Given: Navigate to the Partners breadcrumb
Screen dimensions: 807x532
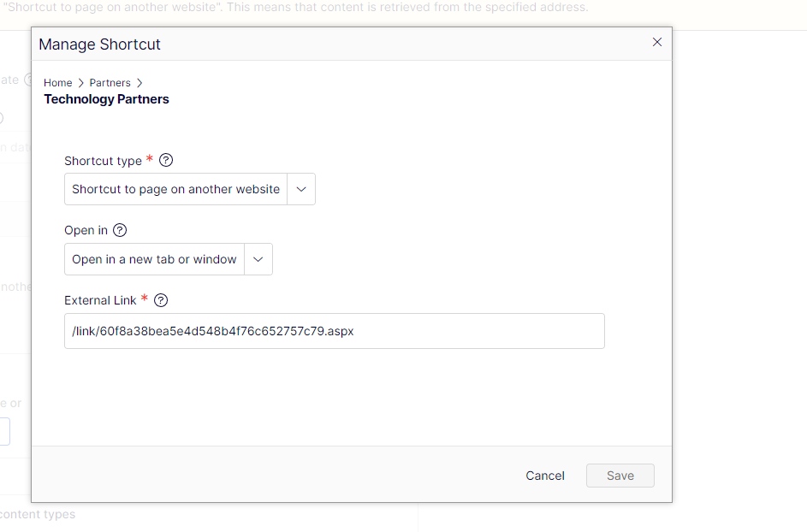Looking at the screenshot, I should coord(110,83).
